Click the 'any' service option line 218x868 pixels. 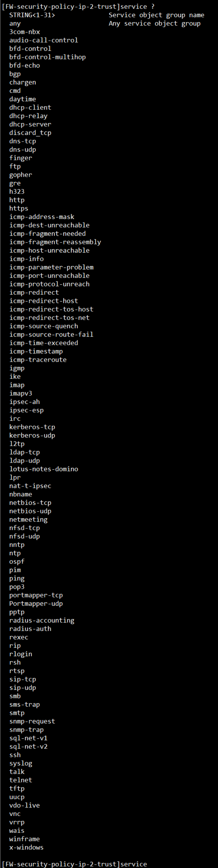(x=15, y=24)
